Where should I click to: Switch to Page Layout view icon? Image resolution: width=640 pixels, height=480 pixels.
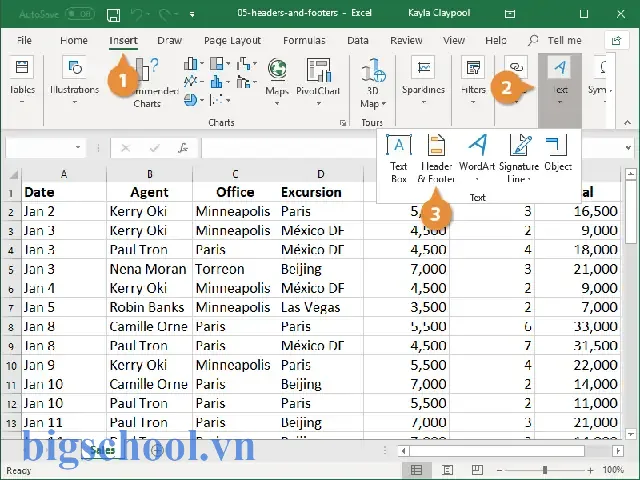click(447, 470)
